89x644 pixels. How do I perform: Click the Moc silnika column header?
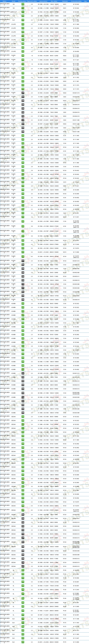(x=54, y=1)
